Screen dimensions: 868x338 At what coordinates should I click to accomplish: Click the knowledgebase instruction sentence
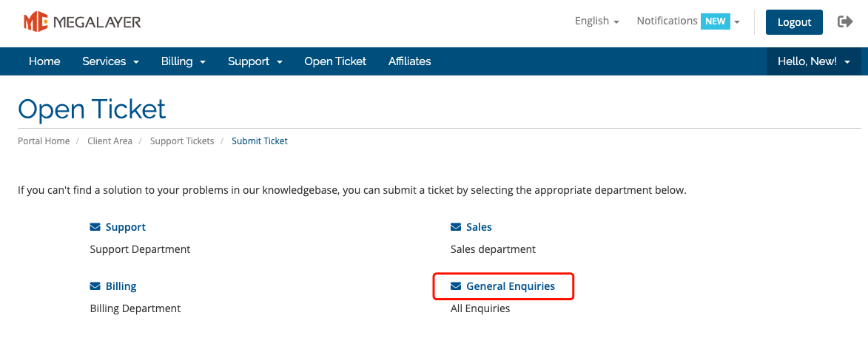(x=352, y=190)
